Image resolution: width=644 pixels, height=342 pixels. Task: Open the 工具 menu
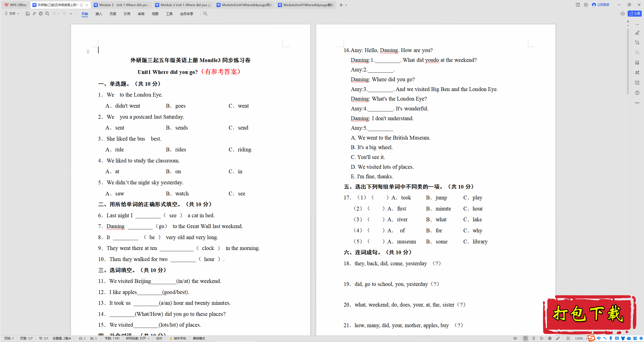click(x=169, y=14)
